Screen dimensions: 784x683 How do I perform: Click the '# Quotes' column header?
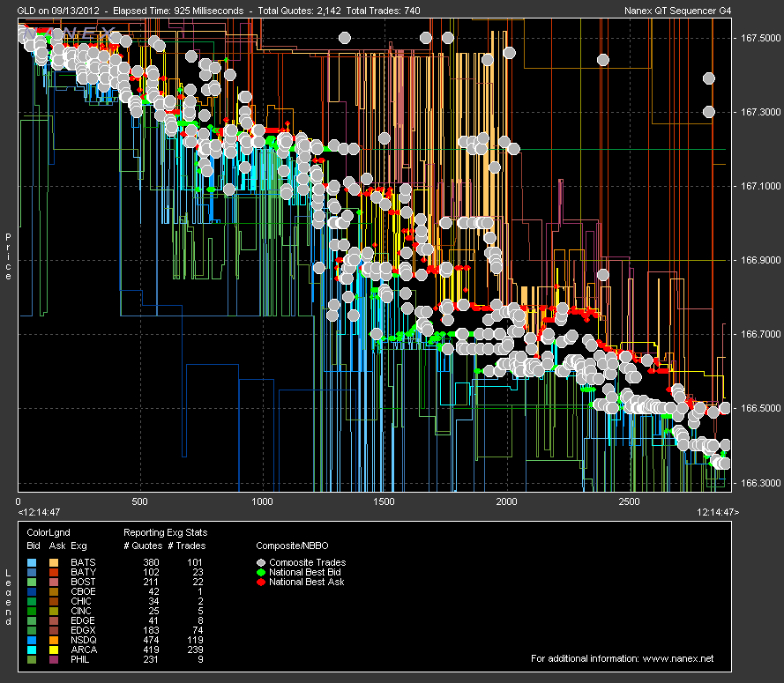[143, 546]
